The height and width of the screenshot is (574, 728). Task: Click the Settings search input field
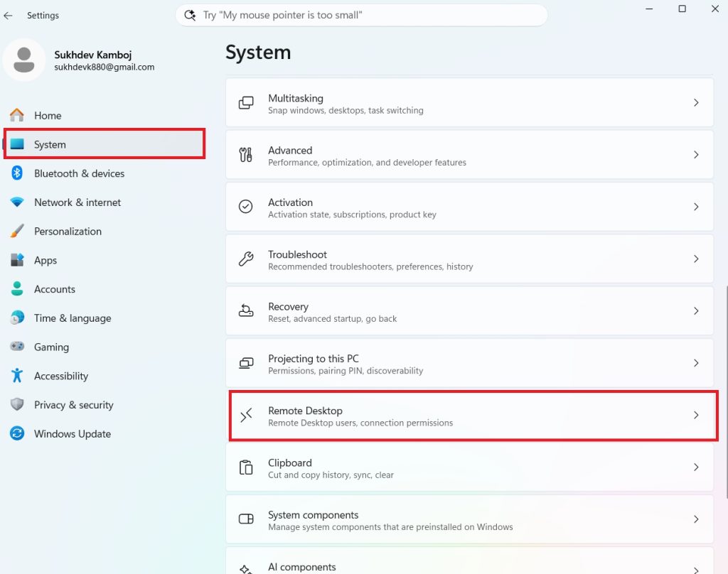(x=361, y=16)
